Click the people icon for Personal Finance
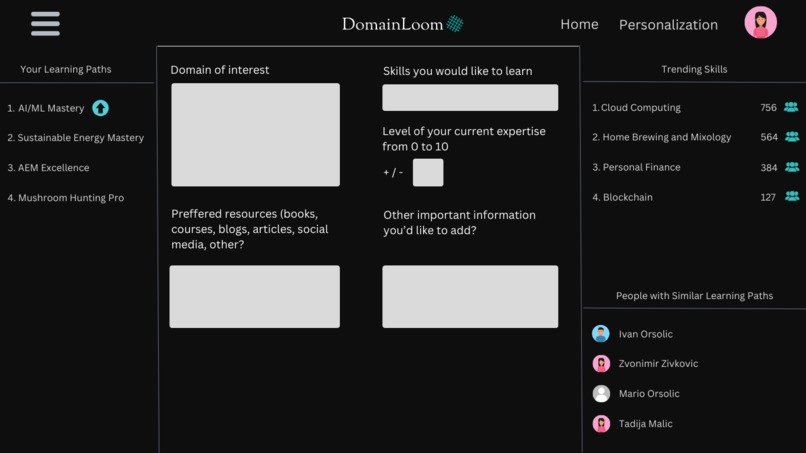 pyautogui.click(x=792, y=167)
